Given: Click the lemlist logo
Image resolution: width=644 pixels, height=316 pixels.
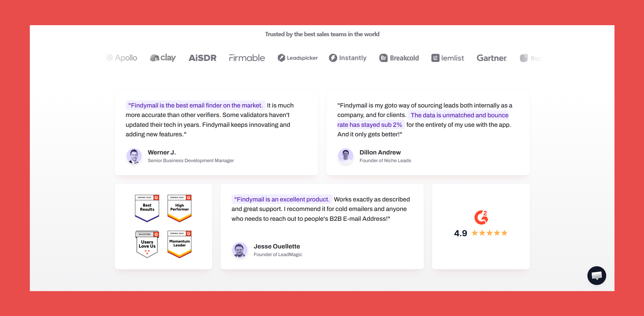Looking at the screenshot, I should tap(448, 58).
